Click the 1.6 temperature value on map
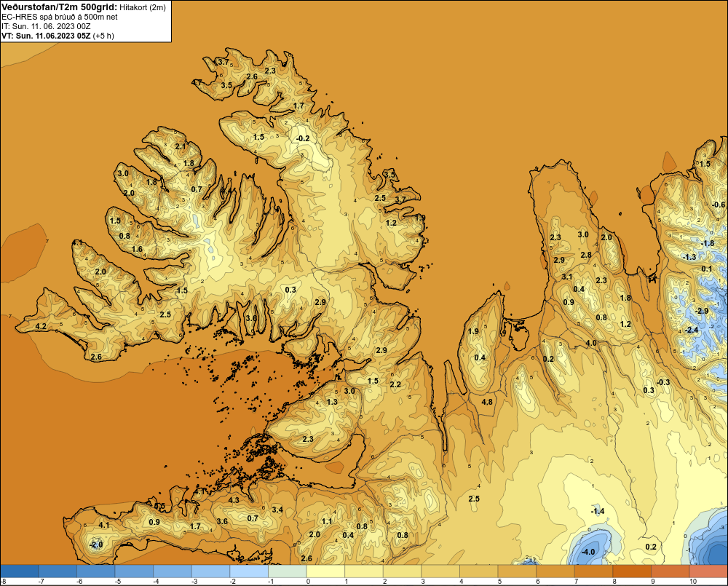Screen dimensions: 728x586 click(137, 250)
